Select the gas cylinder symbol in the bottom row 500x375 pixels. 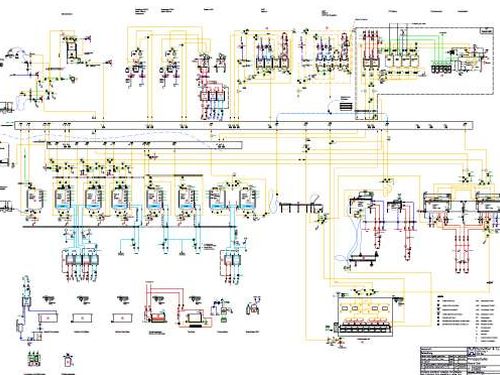pos(253,307)
